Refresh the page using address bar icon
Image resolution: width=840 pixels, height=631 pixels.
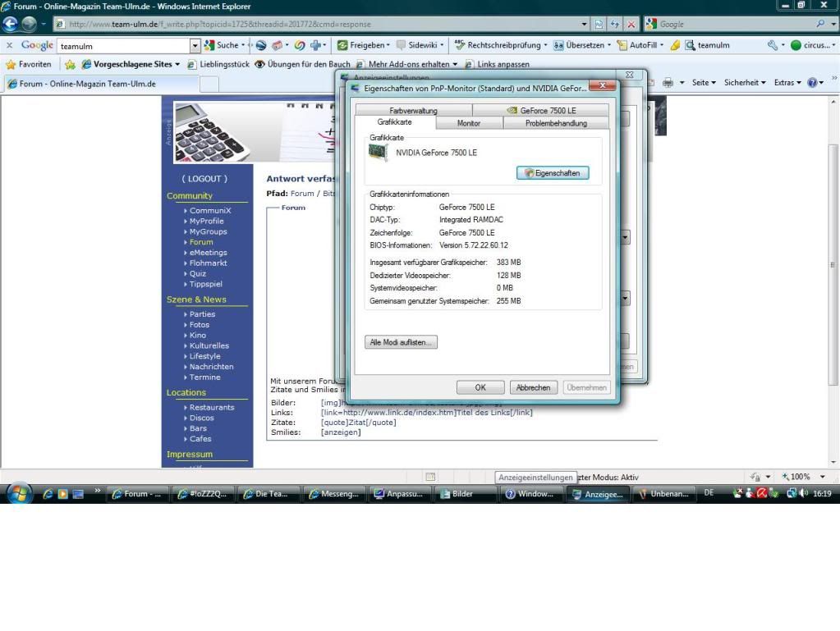(x=616, y=25)
